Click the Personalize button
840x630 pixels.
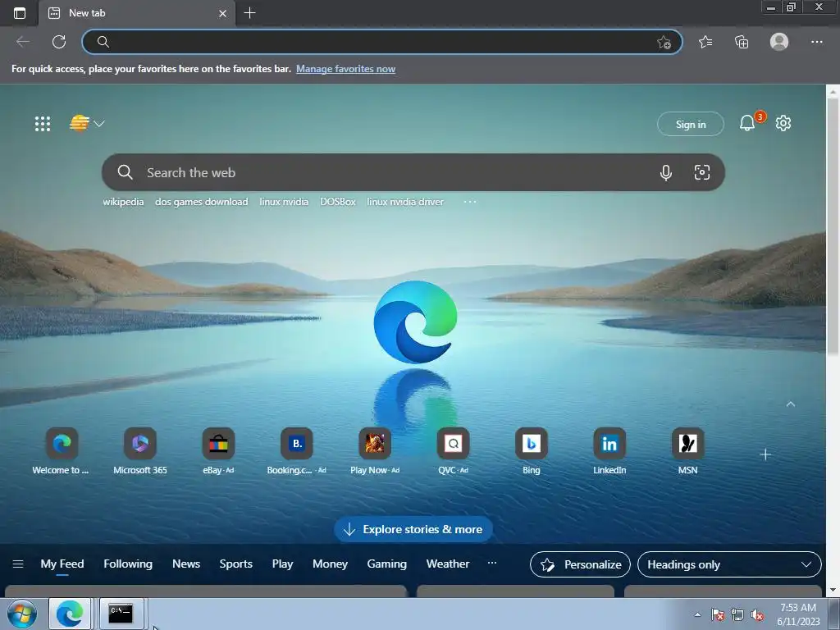[x=580, y=564]
